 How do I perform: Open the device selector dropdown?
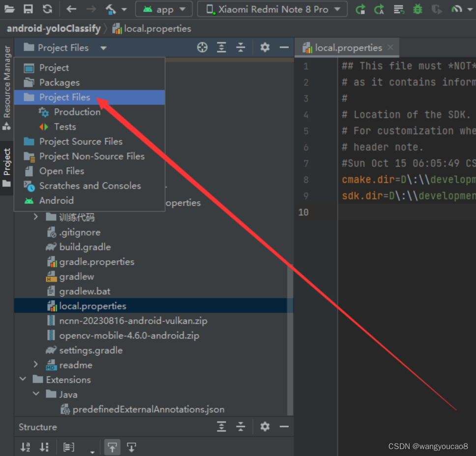tap(272, 8)
